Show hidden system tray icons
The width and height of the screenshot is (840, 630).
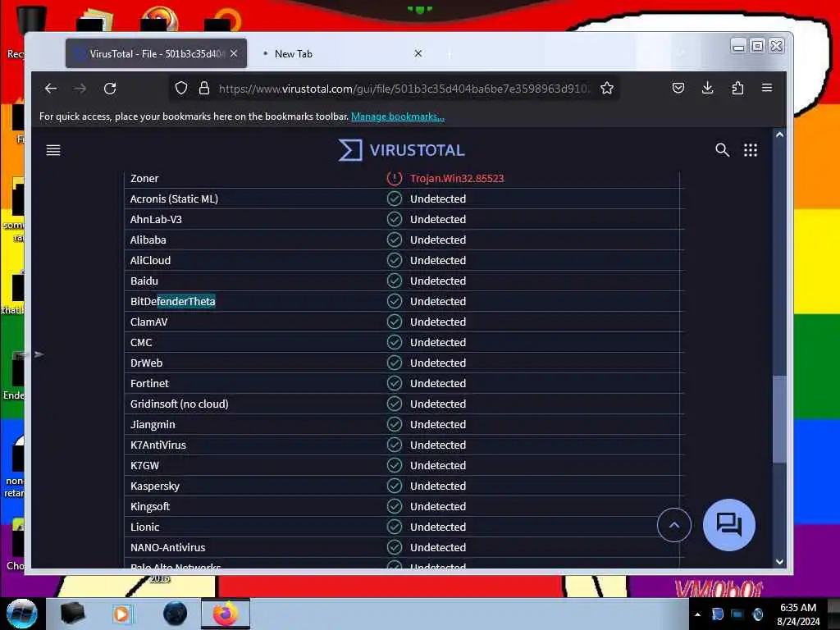coord(697,614)
